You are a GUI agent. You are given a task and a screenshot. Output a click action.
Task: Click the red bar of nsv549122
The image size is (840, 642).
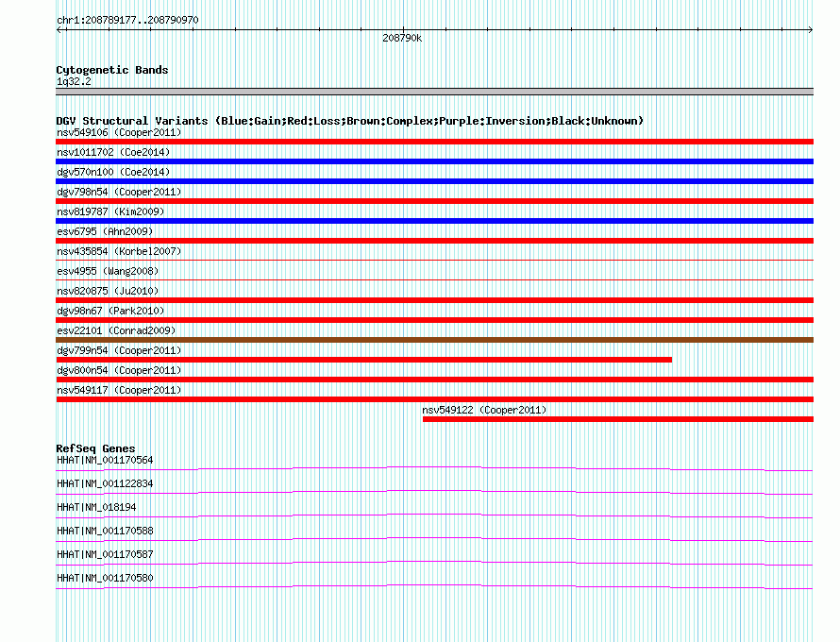[617, 419]
